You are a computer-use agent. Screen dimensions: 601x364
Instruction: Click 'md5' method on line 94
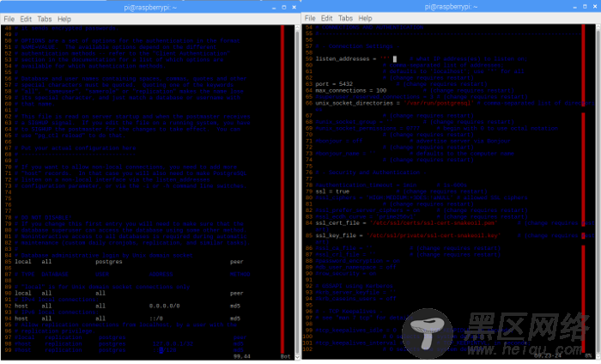point(235,318)
